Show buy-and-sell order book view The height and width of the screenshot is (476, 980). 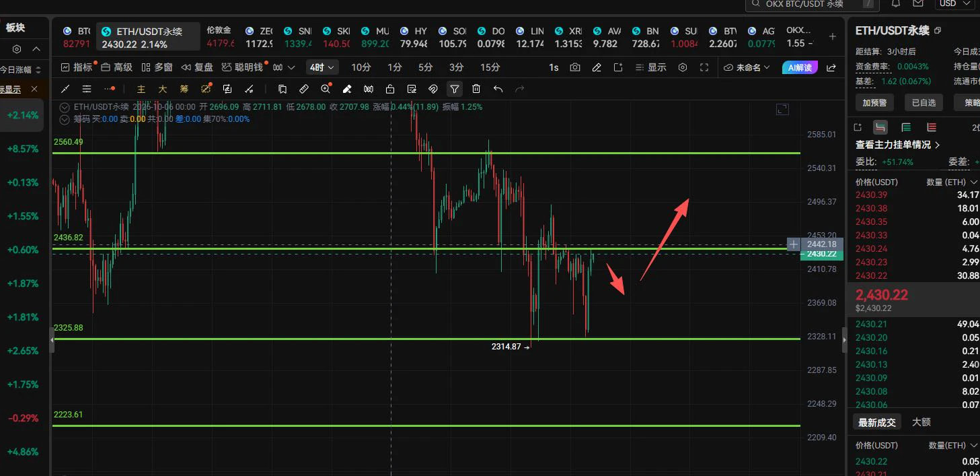(880, 127)
